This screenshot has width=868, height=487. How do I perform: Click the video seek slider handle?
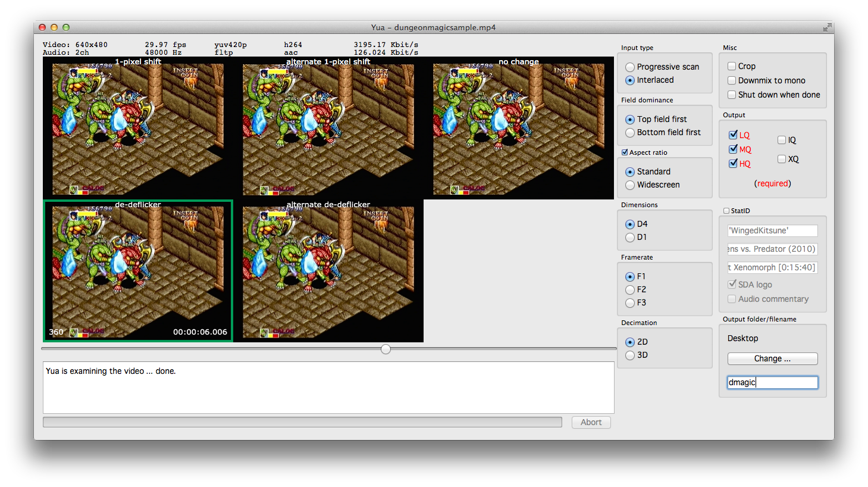pos(386,349)
